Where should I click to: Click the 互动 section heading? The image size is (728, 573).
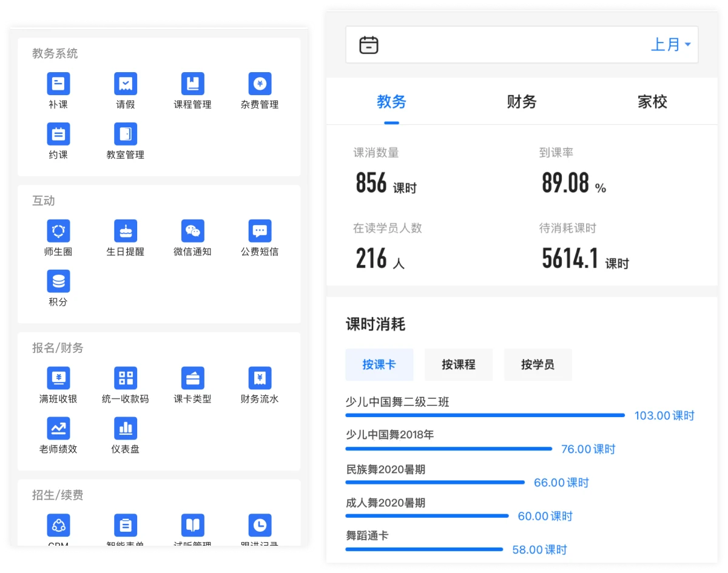[x=44, y=201]
